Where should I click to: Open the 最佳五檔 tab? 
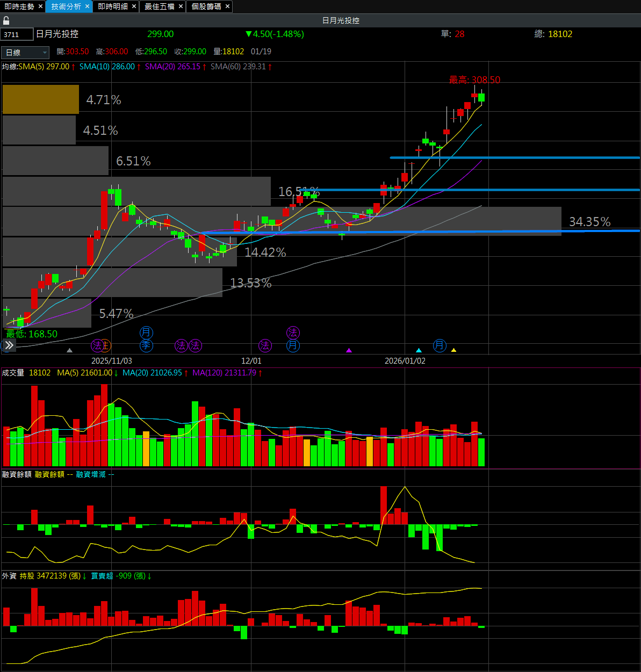tap(160, 6)
